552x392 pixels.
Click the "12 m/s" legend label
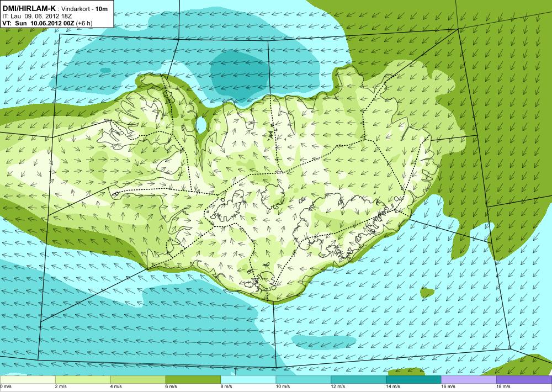point(338,386)
